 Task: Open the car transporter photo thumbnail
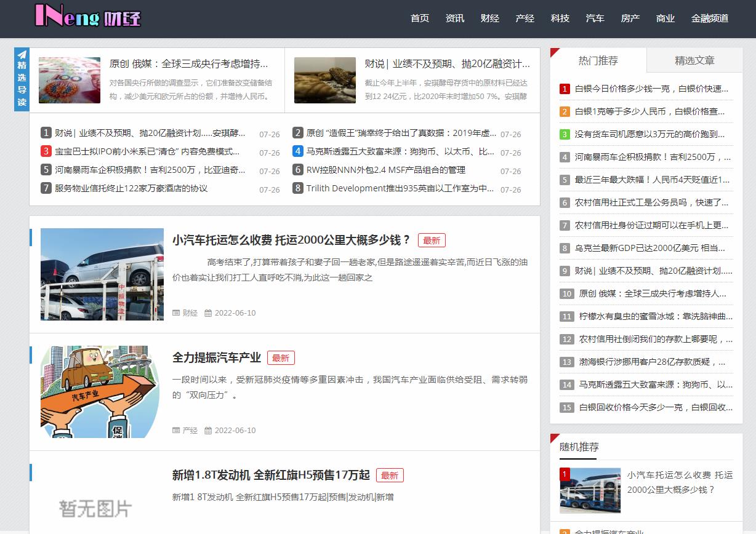pos(102,274)
